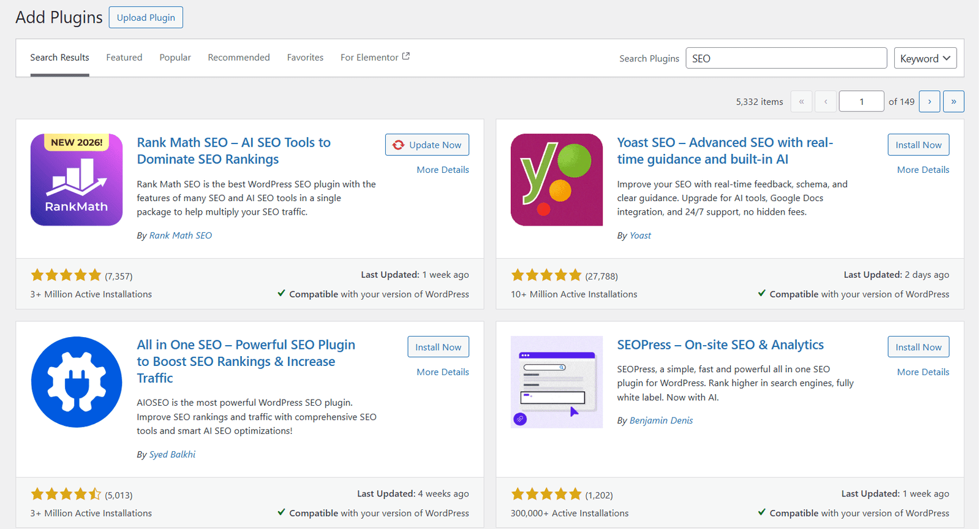Image resolution: width=980 pixels, height=529 pixels.
Task: Switch to the Popular tab
Action: (175, 58)
